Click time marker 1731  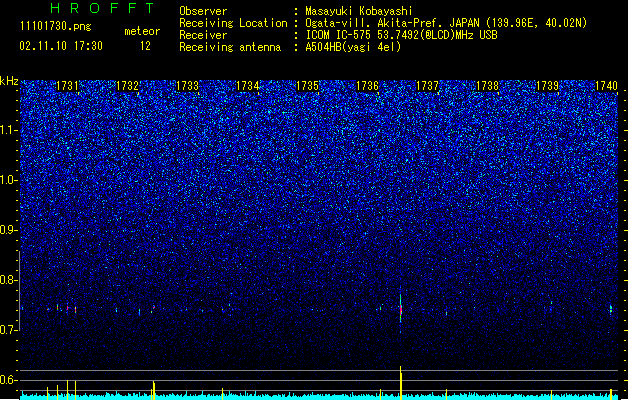point(67,86)
